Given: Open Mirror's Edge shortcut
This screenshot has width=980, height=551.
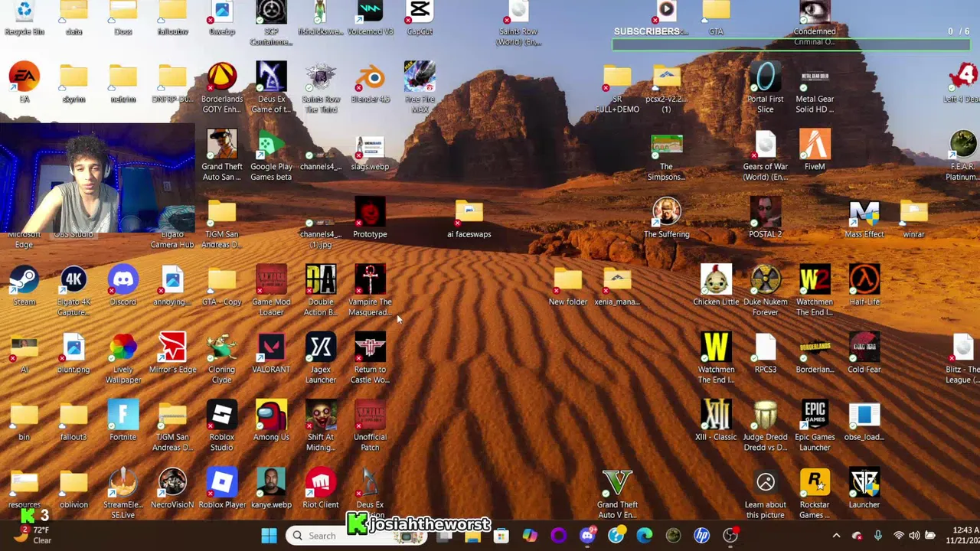Looking at the screenshot, I should (x=172, y=354).
